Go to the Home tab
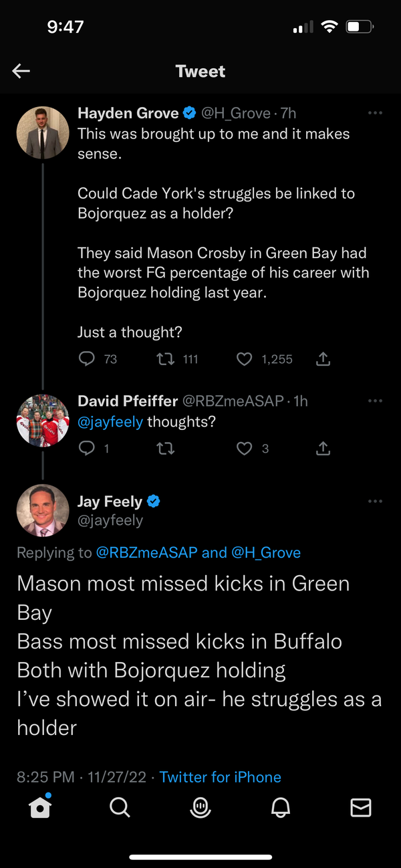Viewport: 401px width, 868px height. (40, 808)
